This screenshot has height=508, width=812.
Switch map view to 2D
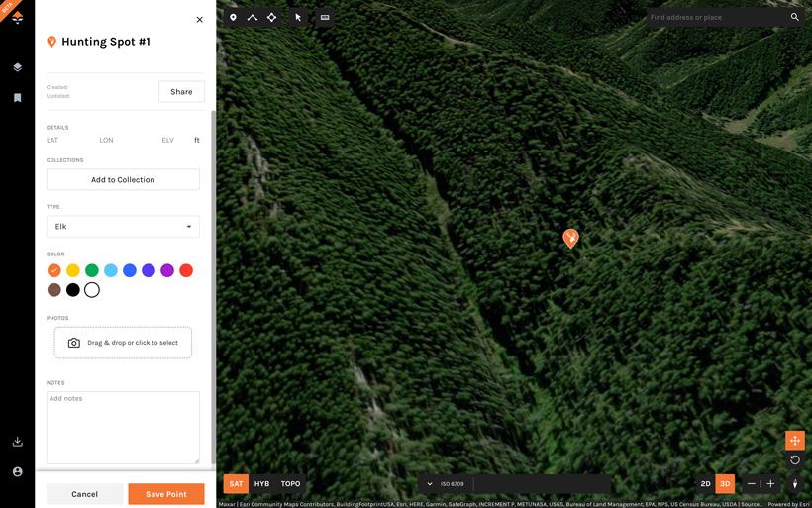[705, 484]
